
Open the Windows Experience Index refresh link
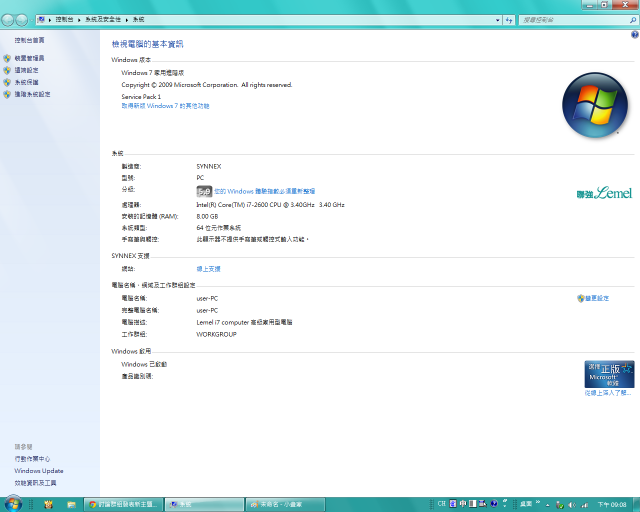tap(264, 191)
